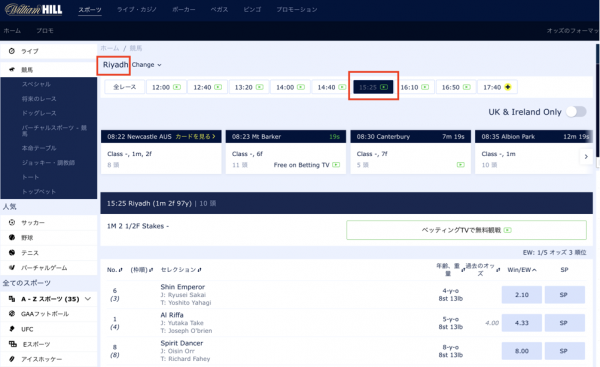Image resolution: width=600 pixels, height=367 pixels.
Task: Click the live clock icon in sidebar
Action: click(x=11, y=51)
